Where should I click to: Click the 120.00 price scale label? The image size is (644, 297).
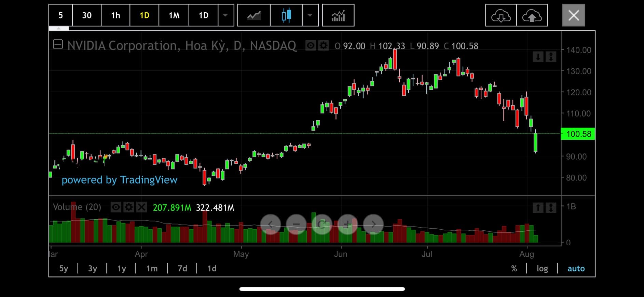pyautogui.click(x=579, y=92)
